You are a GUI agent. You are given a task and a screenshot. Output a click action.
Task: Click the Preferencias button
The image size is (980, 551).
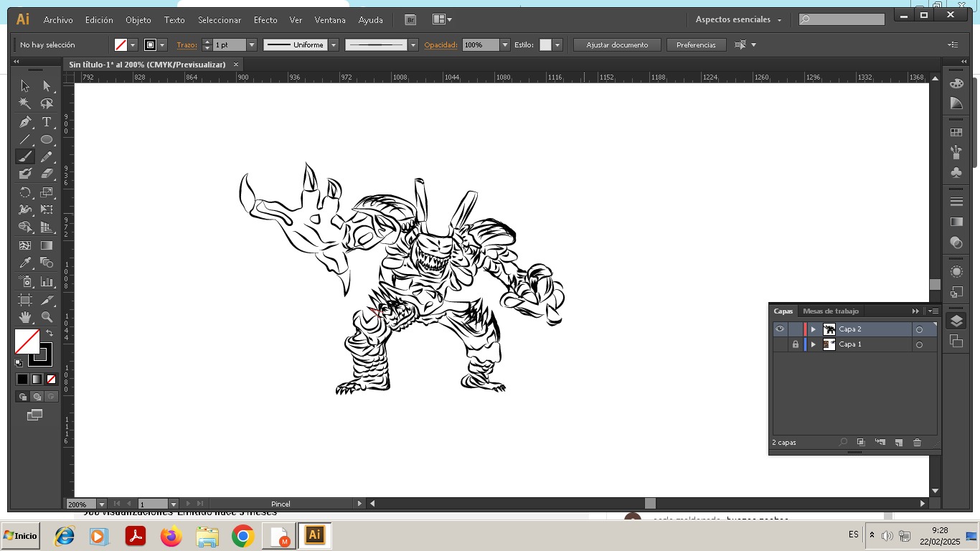point(696,44)
